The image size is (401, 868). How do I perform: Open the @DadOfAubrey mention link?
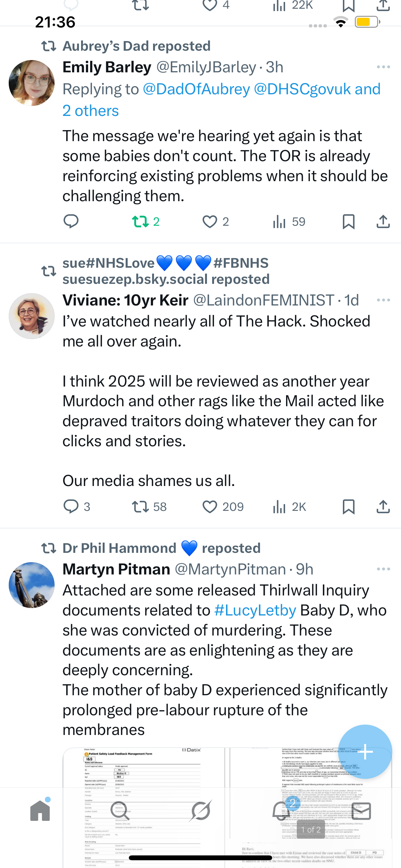[196, 89]
